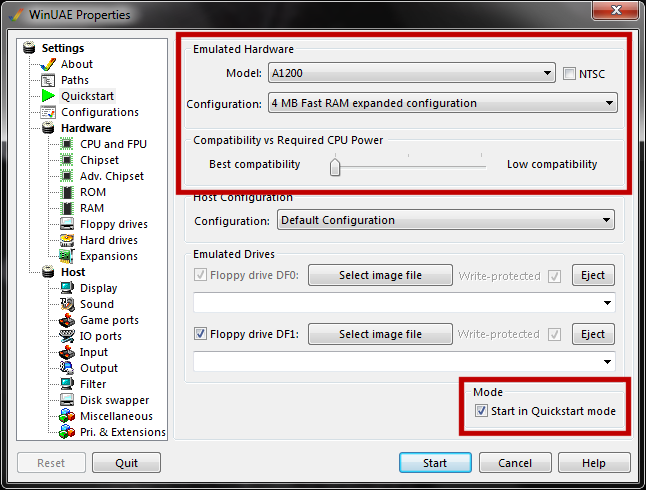The width and height of the screenshot is (646, 490).
Task: Open the DF0 image path dropdown
Action: coord(404,303)
